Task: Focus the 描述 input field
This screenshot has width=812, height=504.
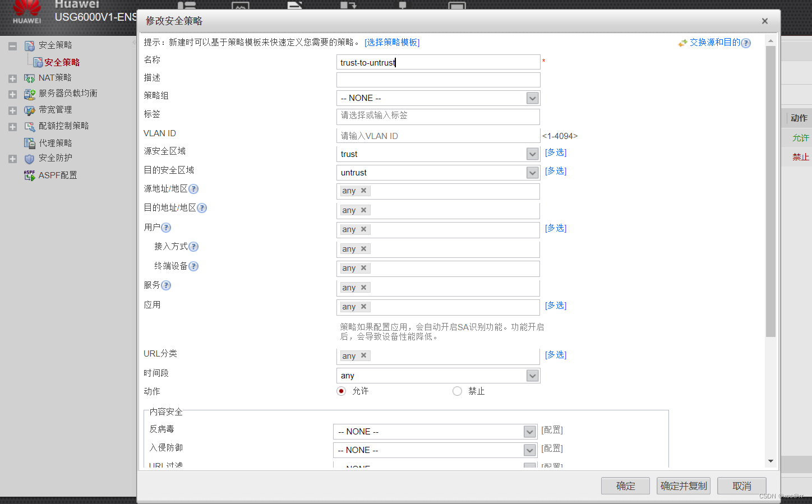Action: point(439,80)
